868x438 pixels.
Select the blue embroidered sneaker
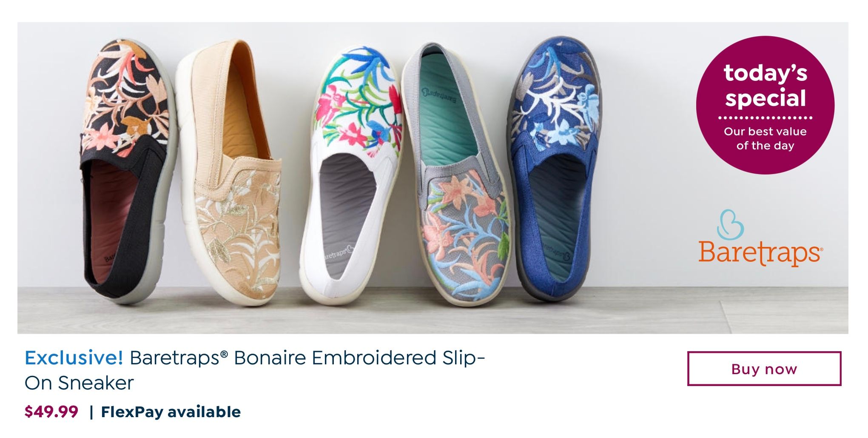pyautogui.click(x=553, y=168)
